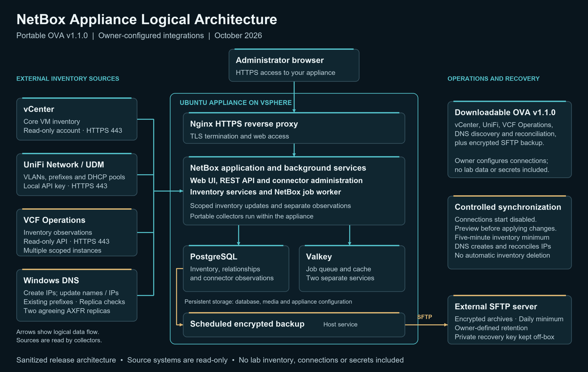This screenshot has height=372, width=588.
Task: Click the 'Sanitized release architecture' footer text
Action: click(x=66, y=360)
